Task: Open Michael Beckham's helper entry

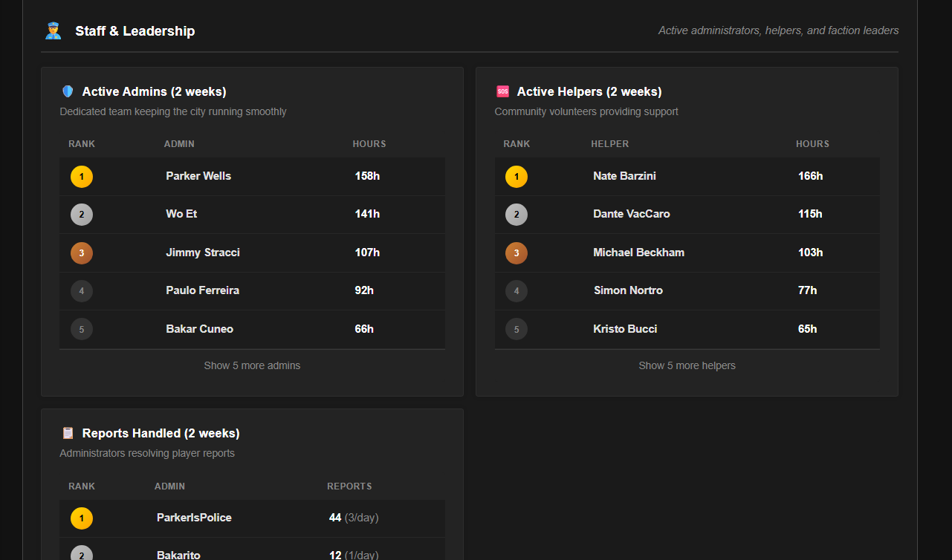Action: (x=638, y=253)
